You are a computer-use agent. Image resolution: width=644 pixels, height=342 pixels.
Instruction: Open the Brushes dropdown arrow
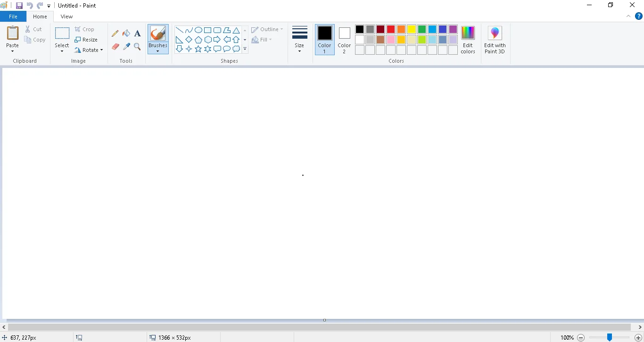click(x=158, y=51)
